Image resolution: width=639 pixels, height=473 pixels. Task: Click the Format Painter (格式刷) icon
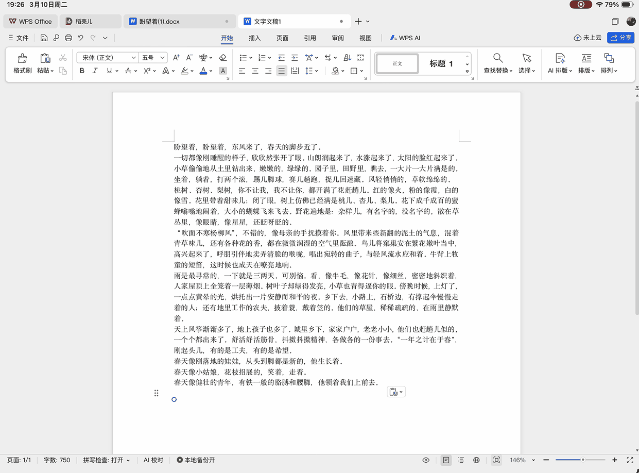pos(22,59)
